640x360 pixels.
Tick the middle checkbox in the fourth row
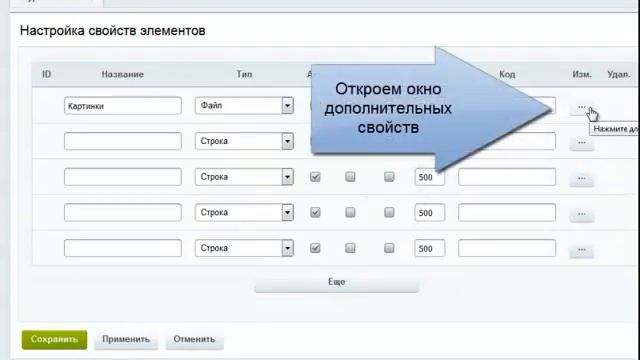coord(350,212)
